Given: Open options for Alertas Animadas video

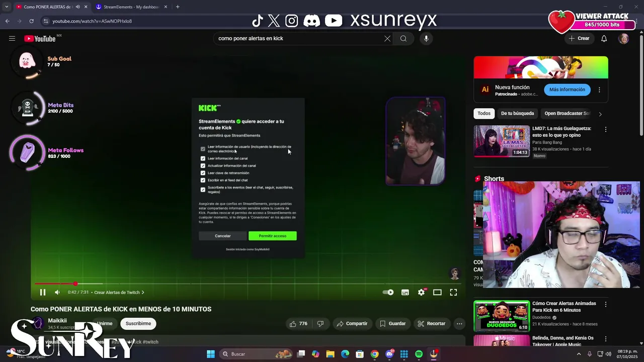Looking at the screenshot, I should click(x=606, y=304).
